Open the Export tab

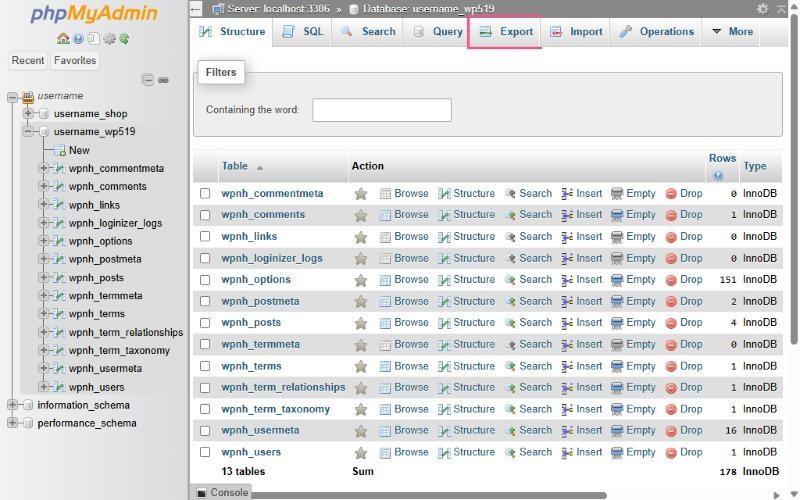coord(505,32)
